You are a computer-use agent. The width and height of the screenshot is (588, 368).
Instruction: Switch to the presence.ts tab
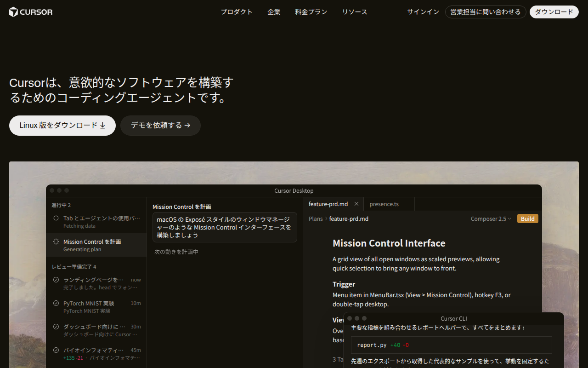[389, 204]
